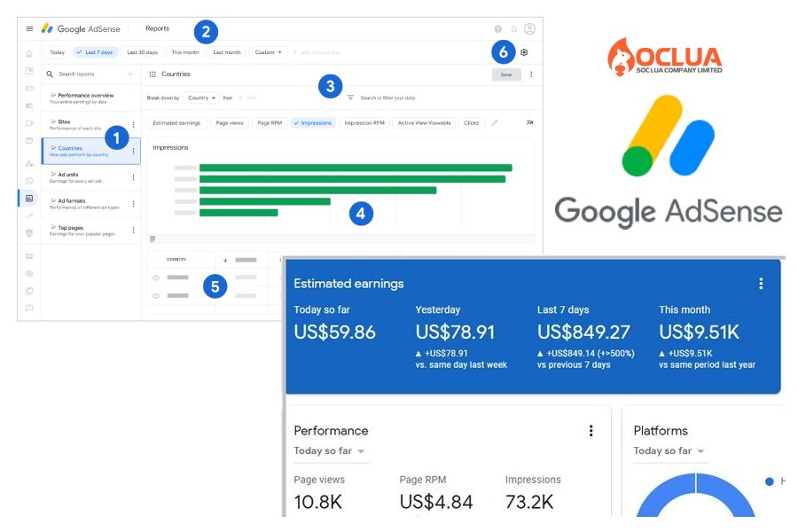798x532 pixels.
Task: Click the pencil edit metrics icon
Action: click(495, 122)
